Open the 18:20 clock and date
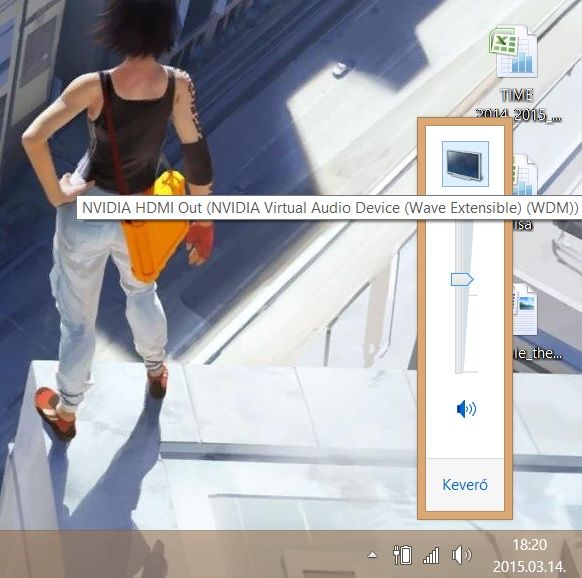 [529, 556]
